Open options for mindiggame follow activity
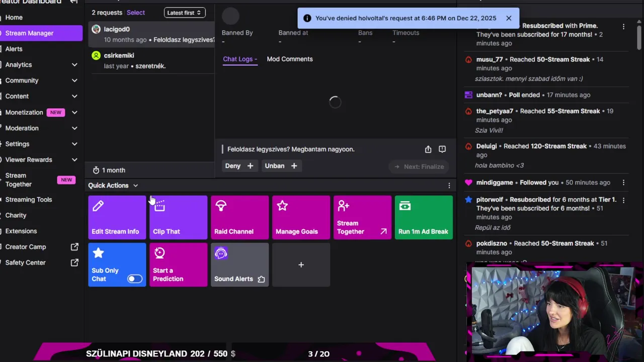This screenshot has width=644, height=362. pyautogui.click(x=623, y=183)
